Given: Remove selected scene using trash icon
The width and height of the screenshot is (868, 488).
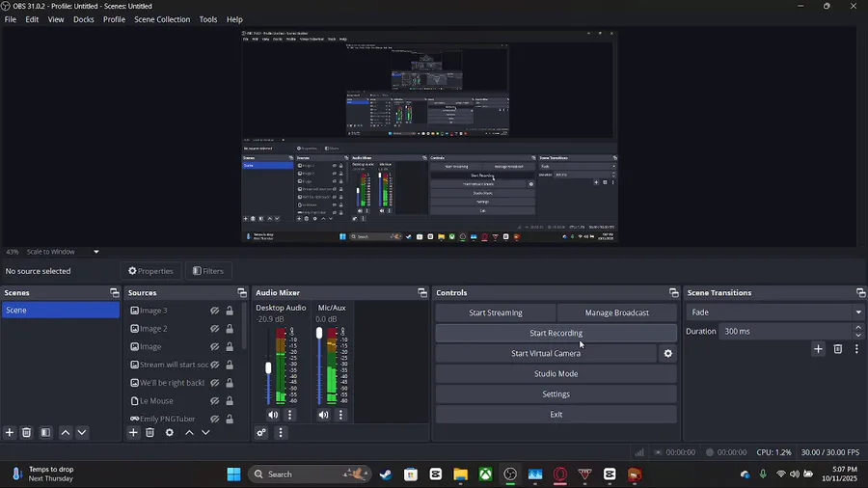Looking at the screenshot, I should pyautogui.click(x=27, y=433).
